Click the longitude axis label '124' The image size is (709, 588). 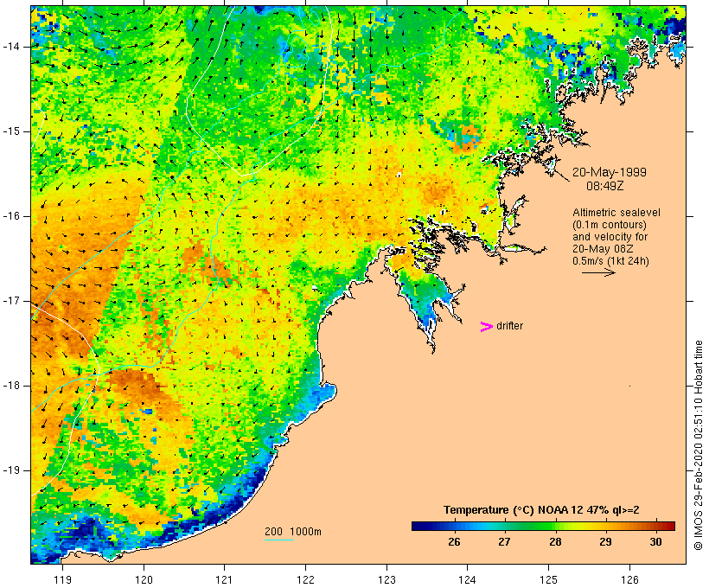(467, 580)
